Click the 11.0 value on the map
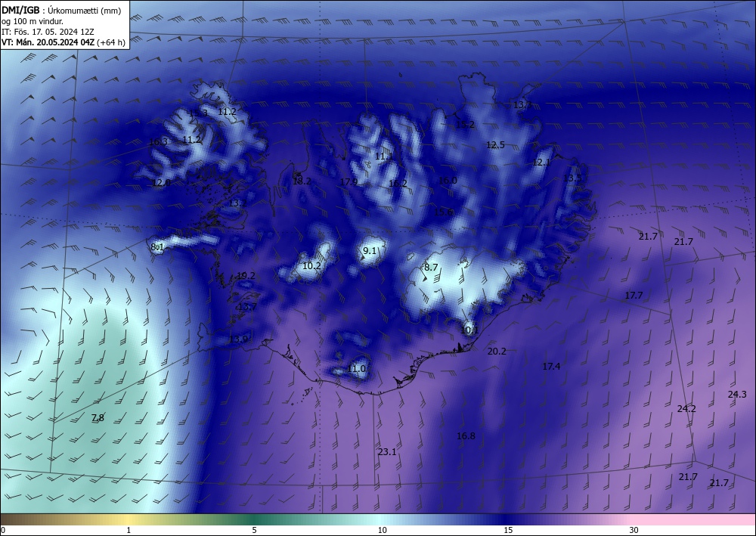Screen dimensions: 756x536 356,369
